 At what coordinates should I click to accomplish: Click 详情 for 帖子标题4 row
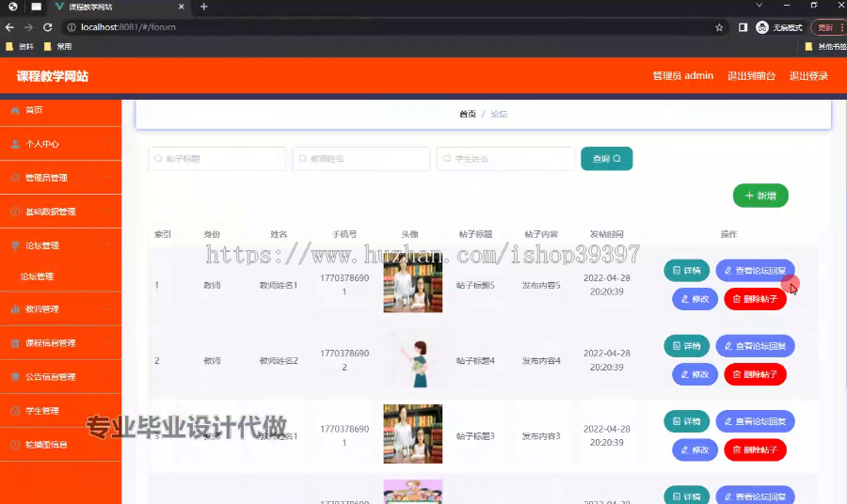point(687,346)
